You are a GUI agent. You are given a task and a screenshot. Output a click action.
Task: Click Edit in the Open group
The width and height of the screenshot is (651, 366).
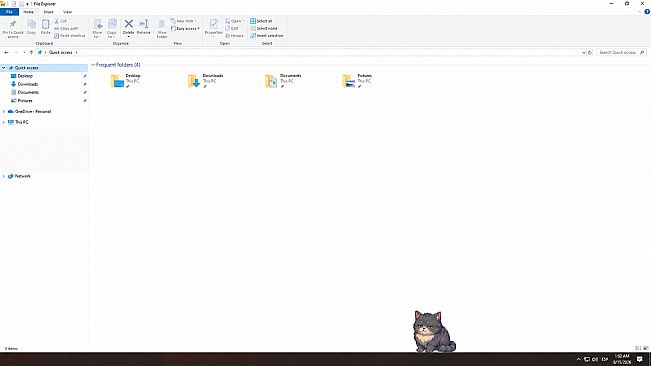coord(232,28)
